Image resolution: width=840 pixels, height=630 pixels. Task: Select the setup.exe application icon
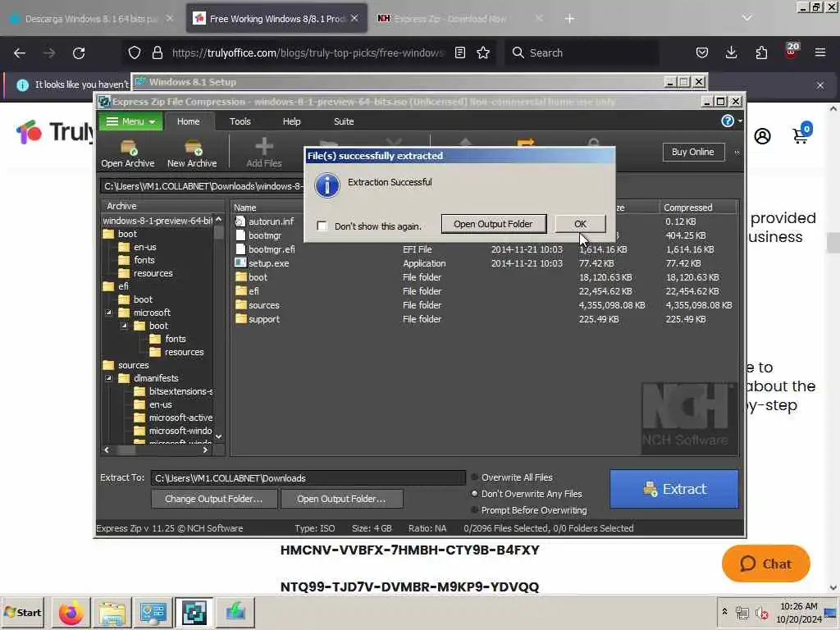240,263
